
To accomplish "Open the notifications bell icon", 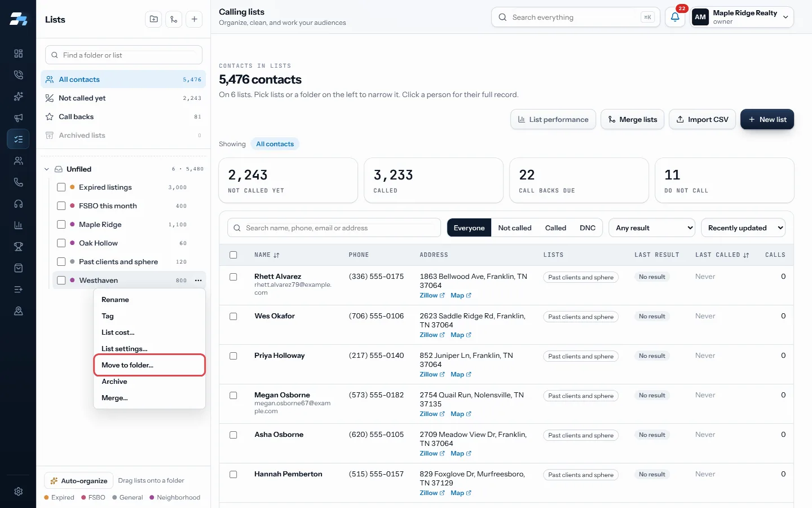I will [x=675, y=17].
